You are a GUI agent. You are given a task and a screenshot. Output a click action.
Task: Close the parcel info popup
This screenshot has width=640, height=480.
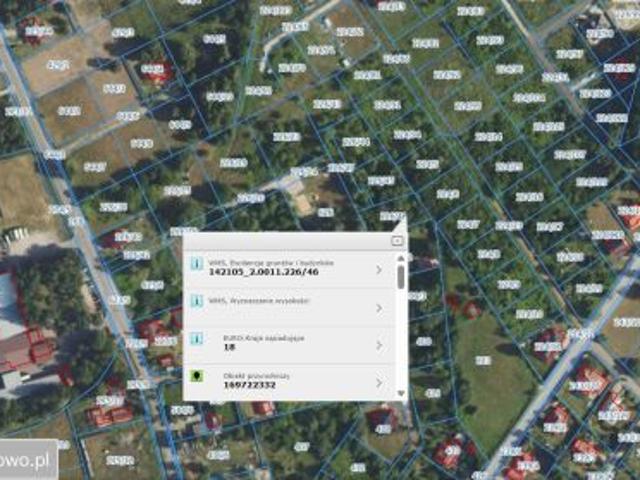tap(397, 241)
